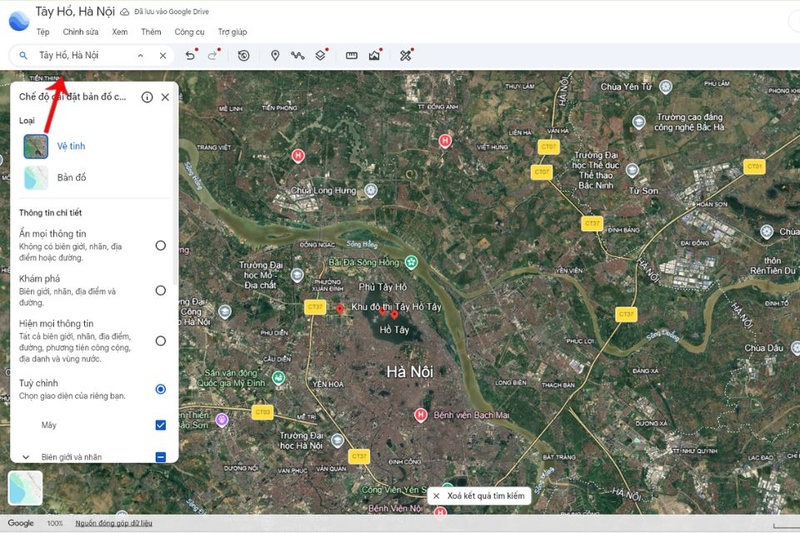Image resolution: width=800 pixels, height=533 pixels.
Task: Open the Chỉnh sửa menu
Action: [81, 32]
